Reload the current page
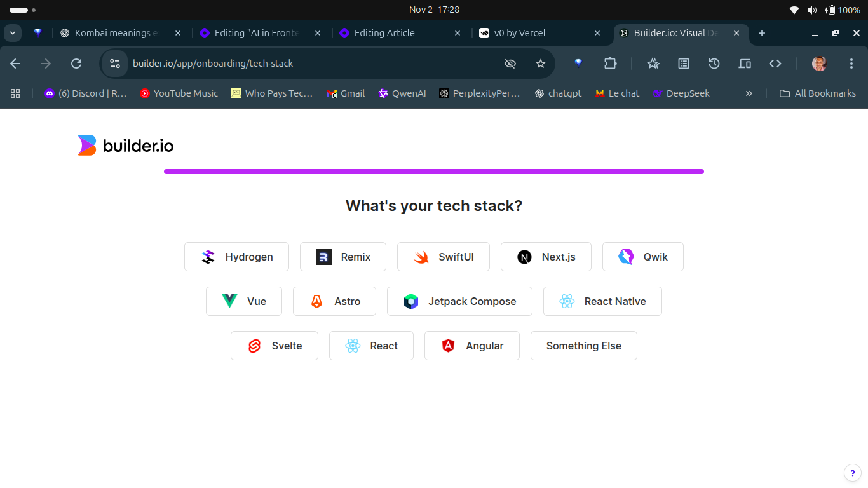This screenshot has height=488, width=868. pyautogui.click(x=76, y=64)
